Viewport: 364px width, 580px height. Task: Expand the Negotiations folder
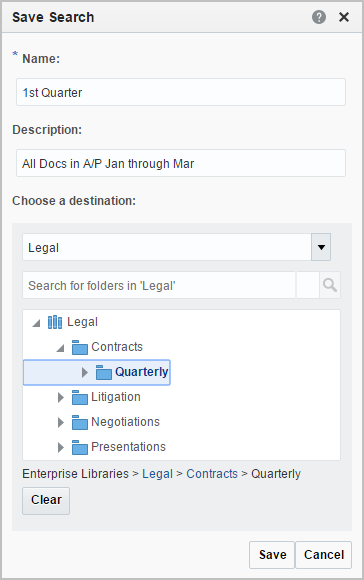pyautogui.click(x=61, y=422)
